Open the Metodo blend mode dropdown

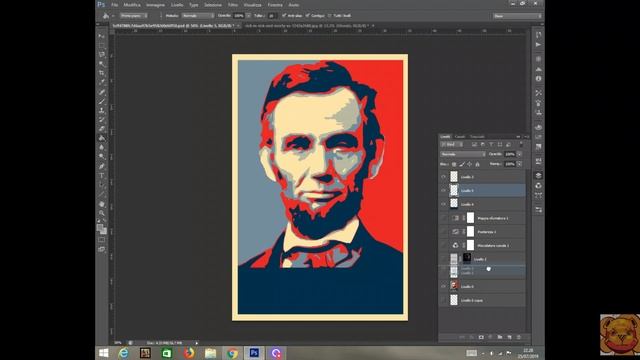[x=198, y=16]
